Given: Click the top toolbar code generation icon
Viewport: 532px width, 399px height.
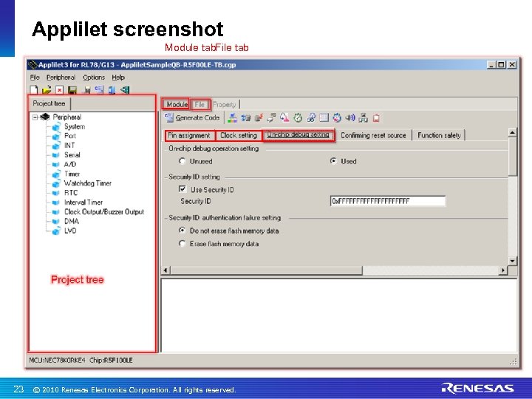Looking at the screenshot, I should pos(99,90).
